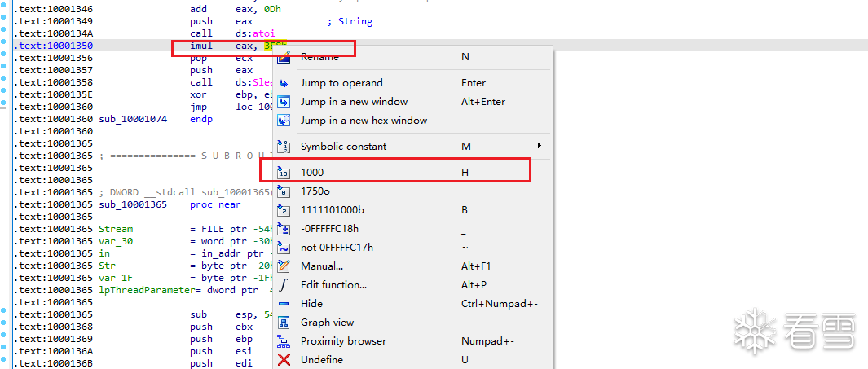Screen dimensions: 868x369
Task: Click the Jump in a new window icon
Action: click(284, 102)
